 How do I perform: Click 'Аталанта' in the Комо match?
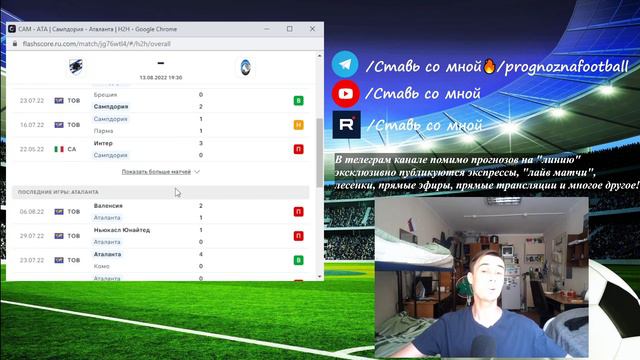pos(107,254)
